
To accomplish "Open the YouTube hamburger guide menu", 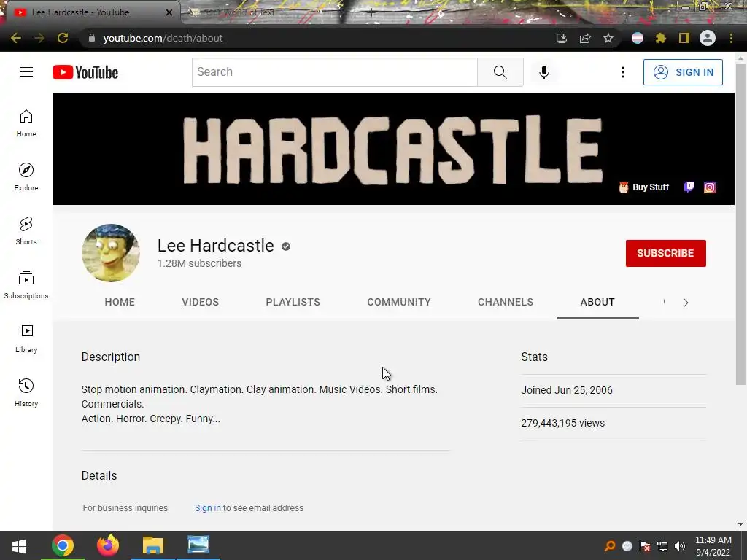I will coord(26,72).
